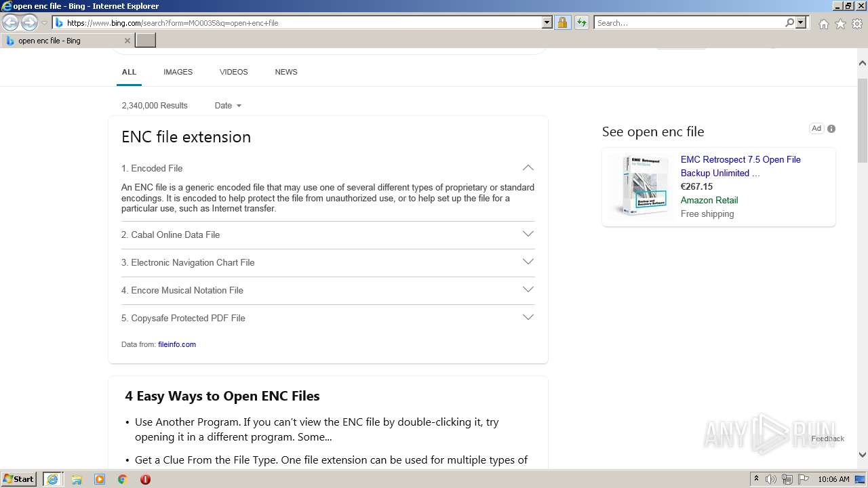
Task: Click the 'Free shipping' text
Action: coord(707,213)
